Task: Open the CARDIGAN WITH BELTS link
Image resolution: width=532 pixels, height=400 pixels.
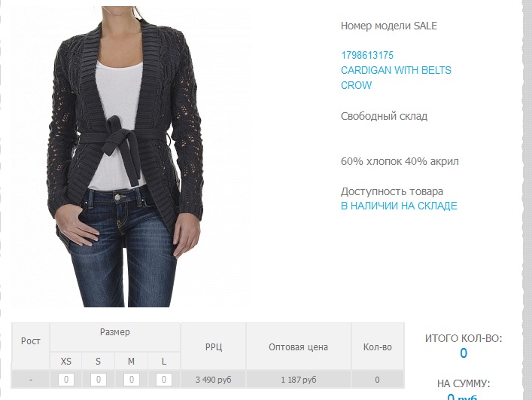Action: point(396,70)
